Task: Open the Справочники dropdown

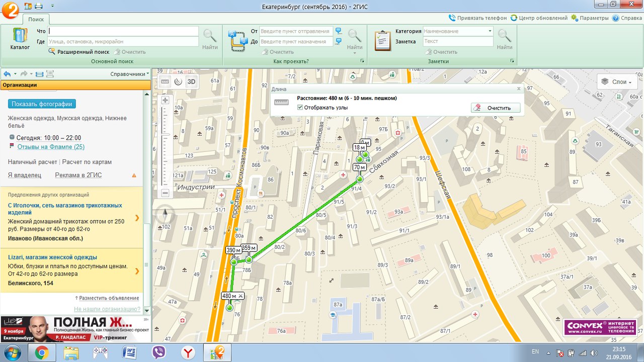Action: point(130,74)
